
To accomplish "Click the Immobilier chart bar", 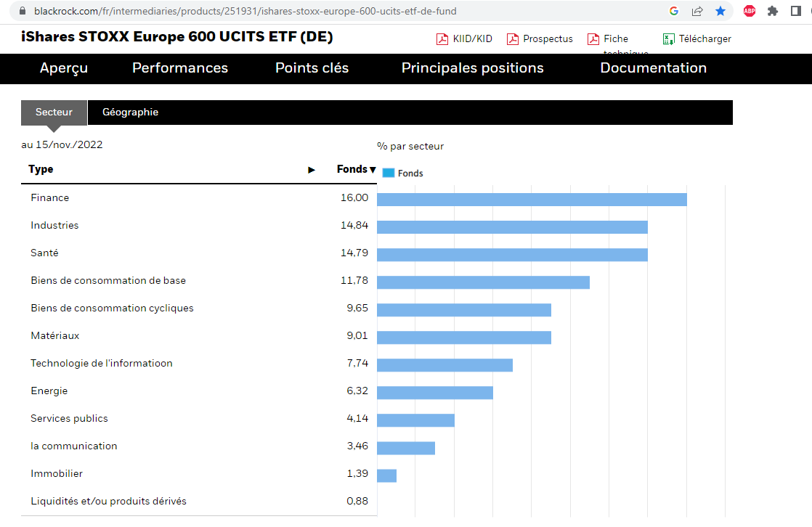I will coord(387,475).
